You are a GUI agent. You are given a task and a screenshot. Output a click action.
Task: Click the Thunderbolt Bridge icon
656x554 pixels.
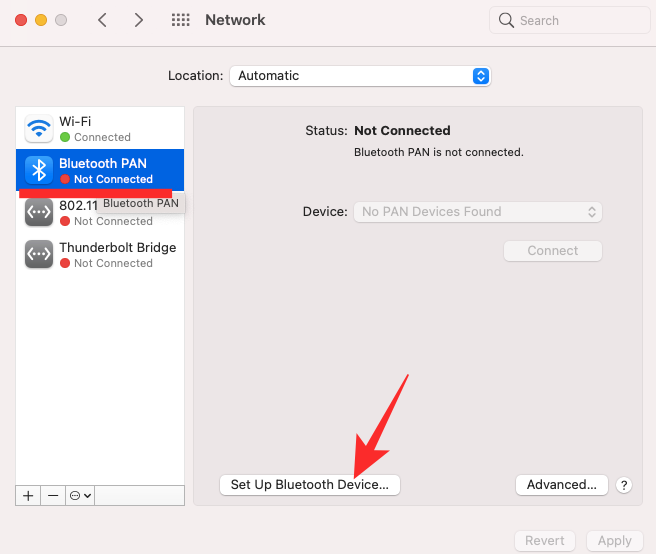point(39,254)
